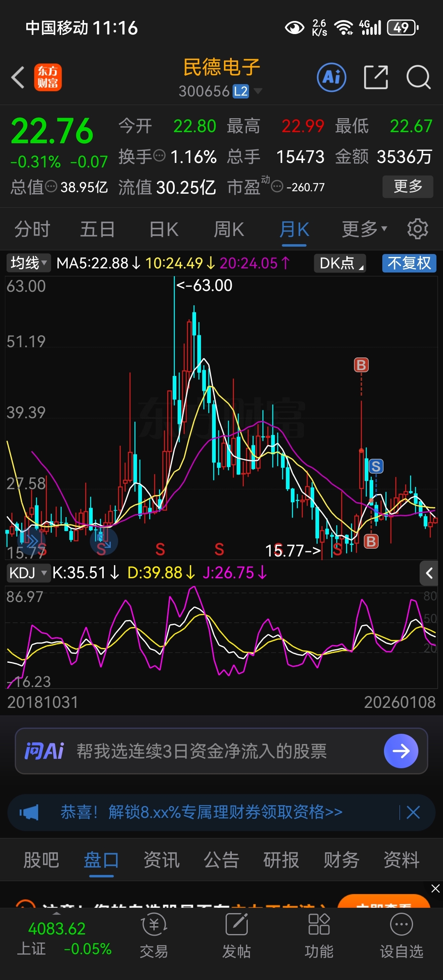The image size is (443, 980).
Task: Tap the info icon beside 市盈
Action: (277, 187)
